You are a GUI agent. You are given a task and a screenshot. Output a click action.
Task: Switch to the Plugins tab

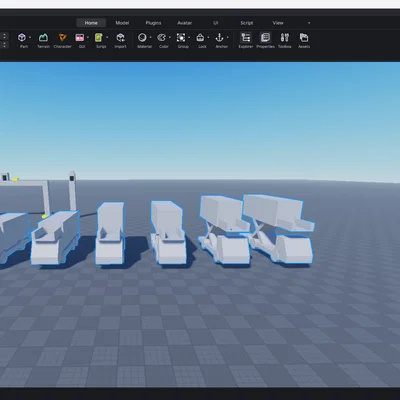tap(153, 23)
